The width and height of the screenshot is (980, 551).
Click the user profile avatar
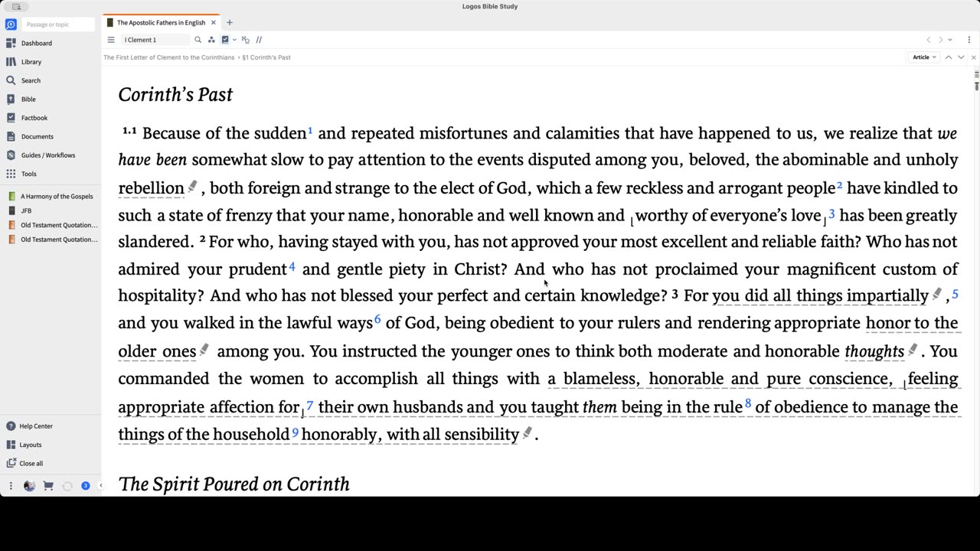tap(29, 486)
